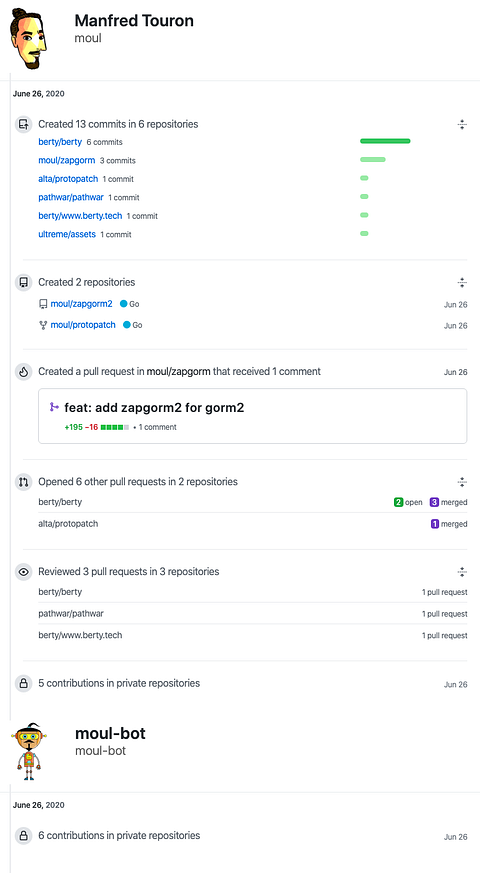Click the commits push icon beside 'Created 13 commits'
This screenshot has width=480, height=873.
pyautogui.click(x=23, y=124)
